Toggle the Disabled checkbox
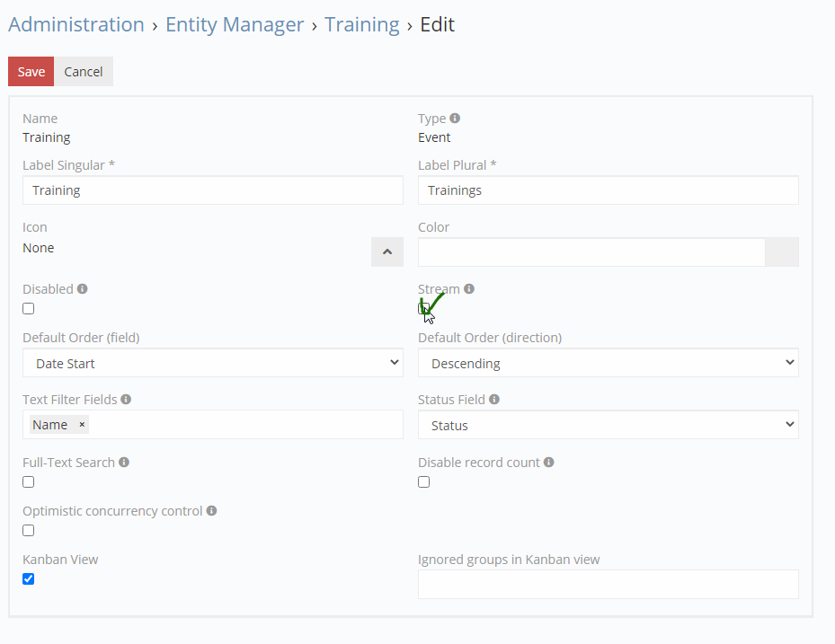835x644 pixels. click(x=29, y=309)
